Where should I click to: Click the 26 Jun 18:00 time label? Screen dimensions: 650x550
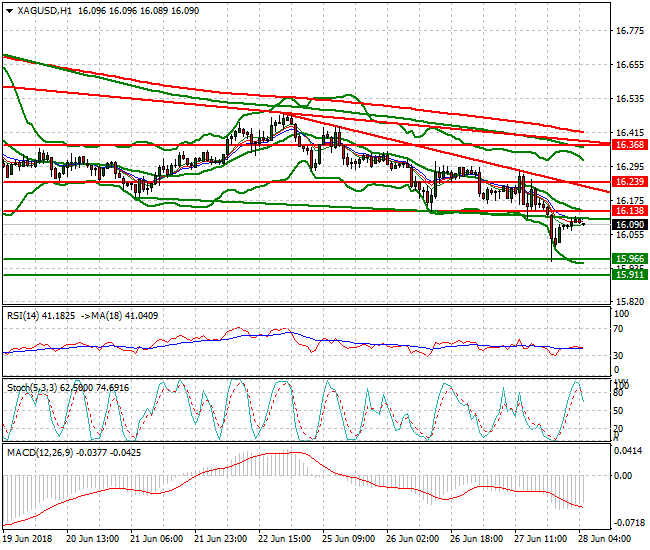477,539
